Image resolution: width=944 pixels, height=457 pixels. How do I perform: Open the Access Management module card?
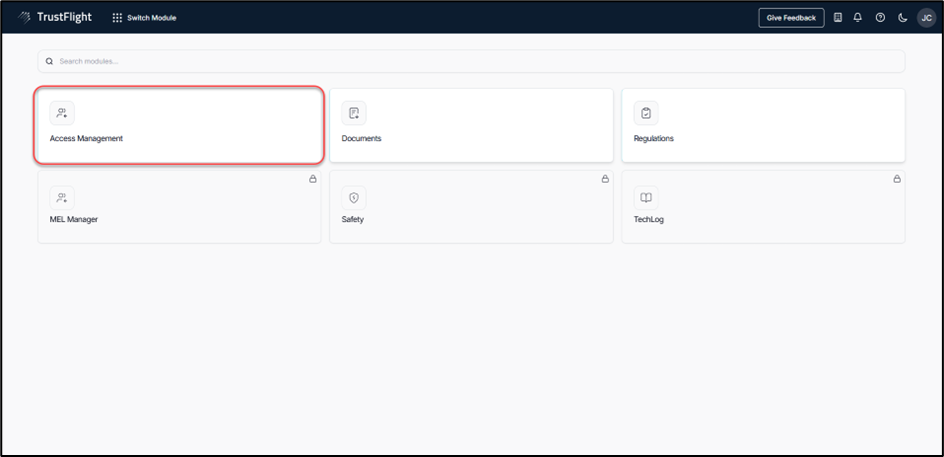point(179,125)
